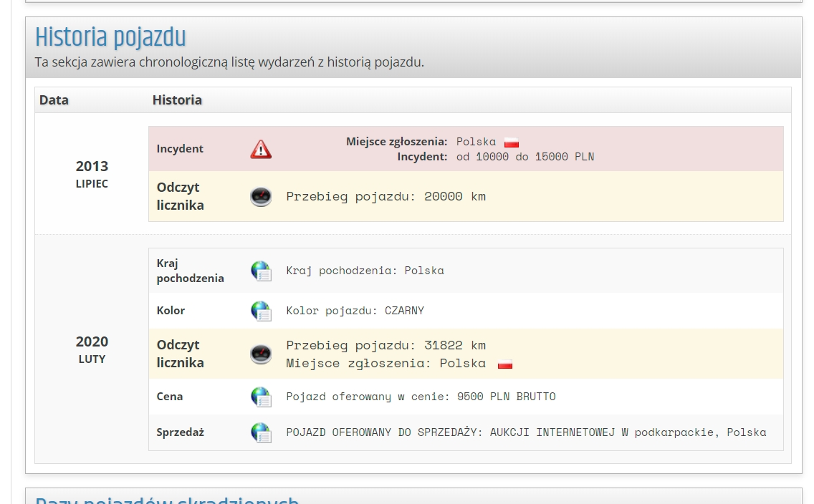This screenshot has width=814, height=504.
Task: Select the Historia pojazdu section heading
Action: point(110,37)
